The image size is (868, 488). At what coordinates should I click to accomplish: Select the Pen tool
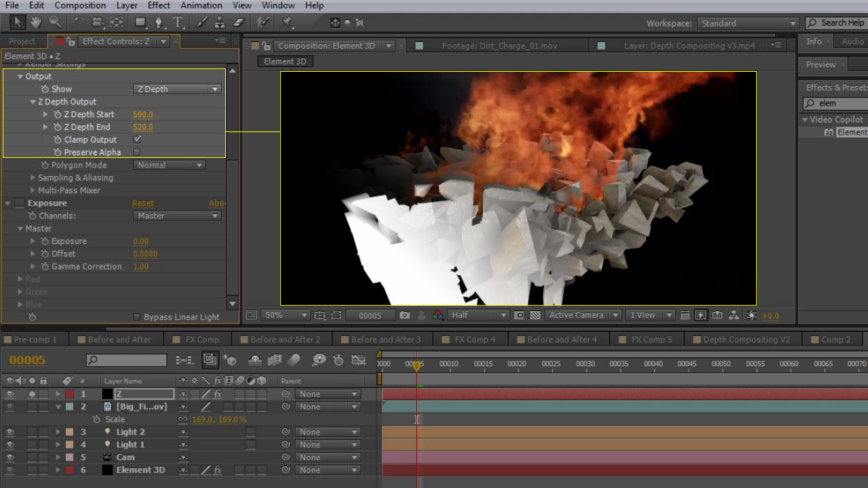[x=159, y=22]
